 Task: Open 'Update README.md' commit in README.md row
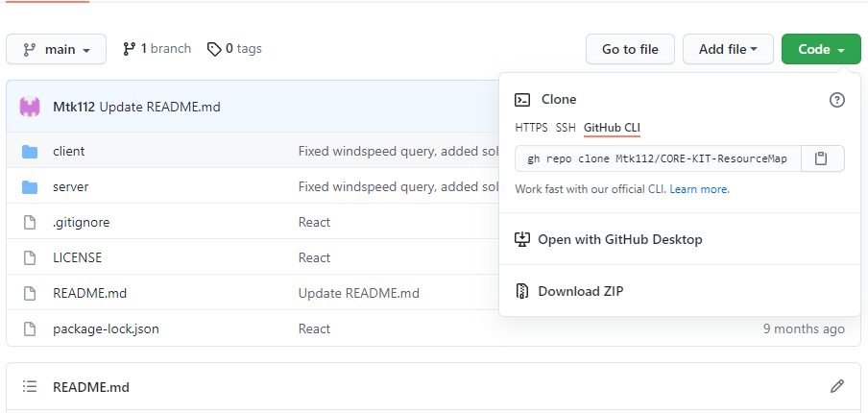(x=359, y=293)
